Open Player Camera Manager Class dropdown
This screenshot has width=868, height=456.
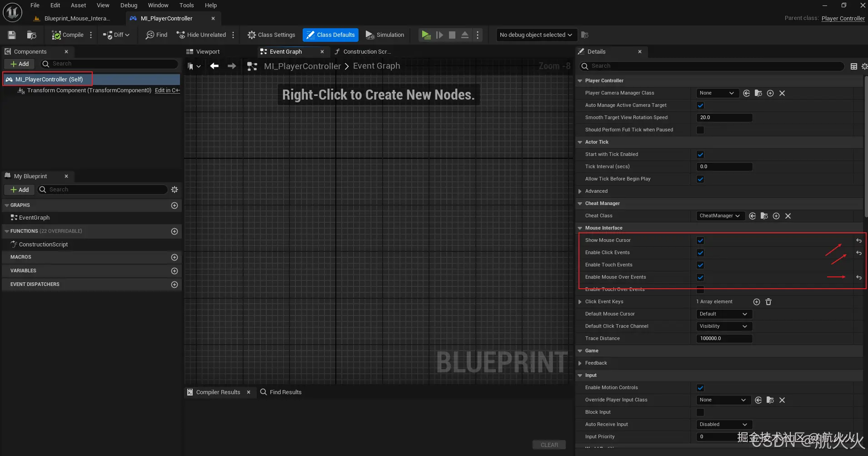tap(718, 93)
